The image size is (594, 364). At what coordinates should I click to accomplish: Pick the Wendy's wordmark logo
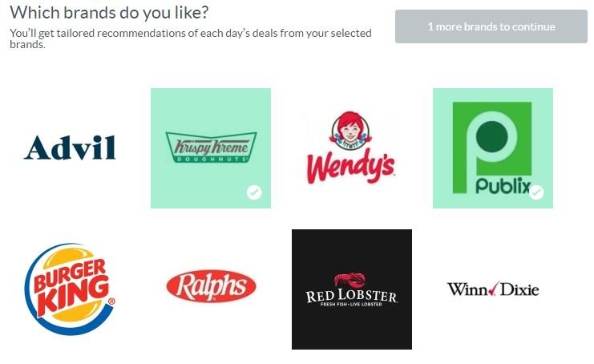351,167
